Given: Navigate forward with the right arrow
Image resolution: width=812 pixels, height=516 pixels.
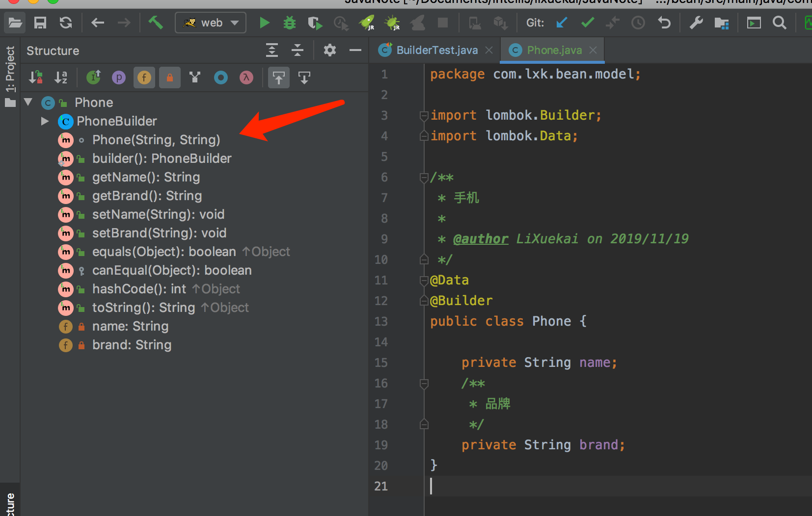Looking at the screenshot, I should (x=124, y=23).
